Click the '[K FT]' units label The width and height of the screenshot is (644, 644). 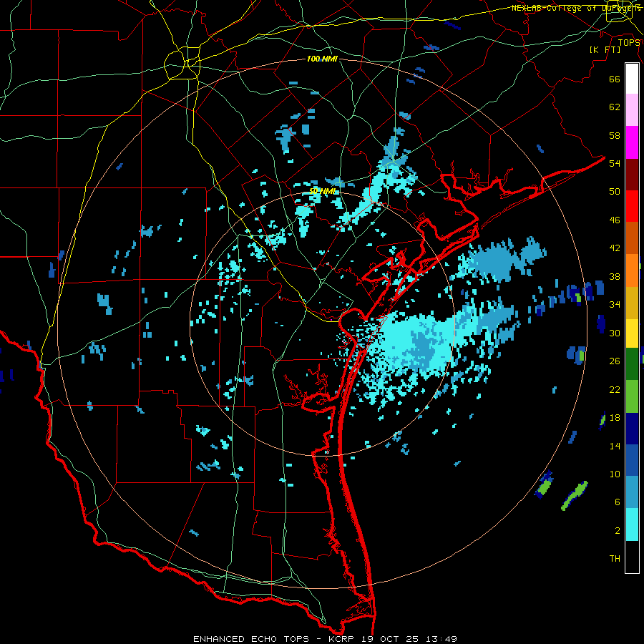[605, 50]
